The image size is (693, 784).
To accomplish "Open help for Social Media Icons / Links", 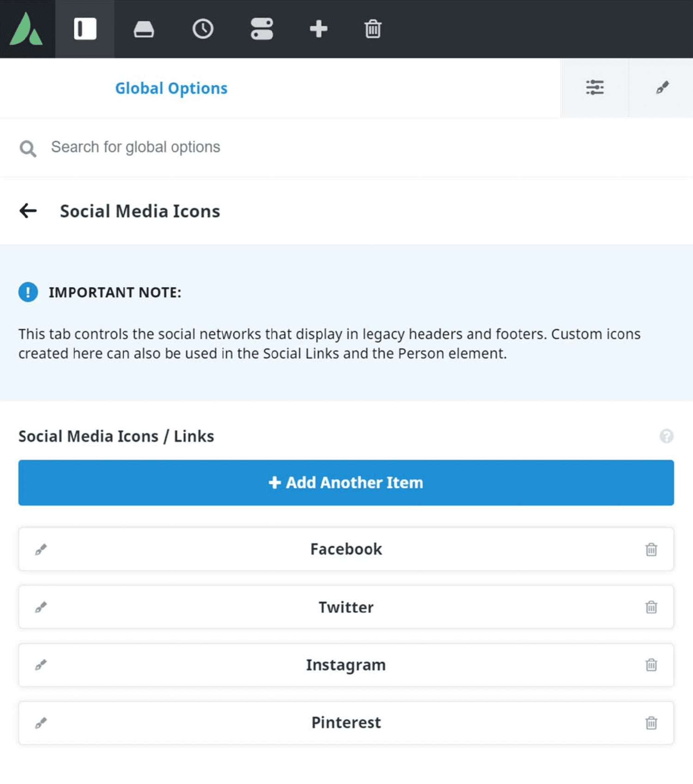I will (666, 436).
